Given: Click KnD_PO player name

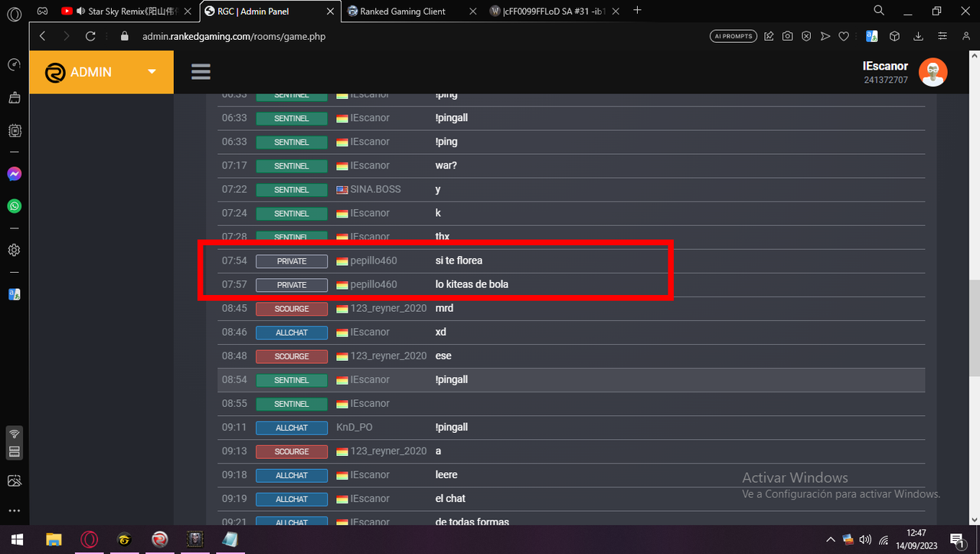Looking at the screenshot, I should (x=354, y=427).
